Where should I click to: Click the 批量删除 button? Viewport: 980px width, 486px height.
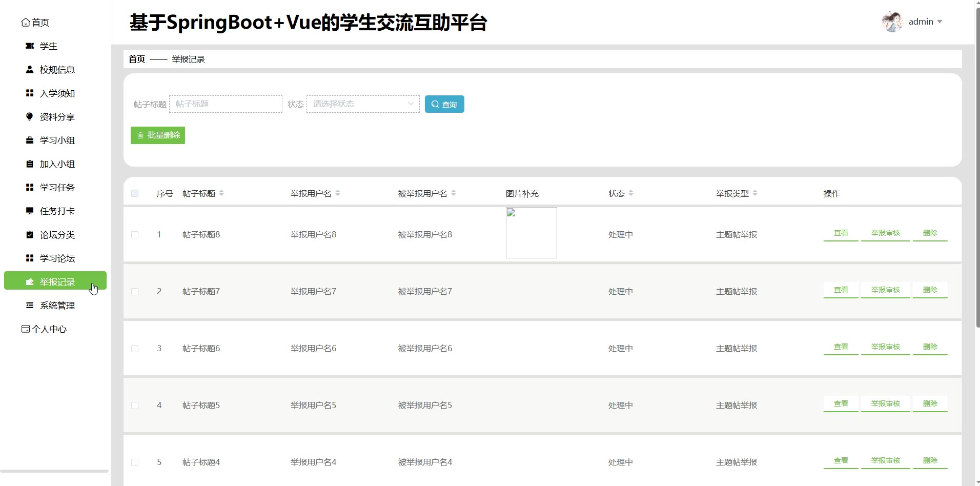click(x=158, y=135)
